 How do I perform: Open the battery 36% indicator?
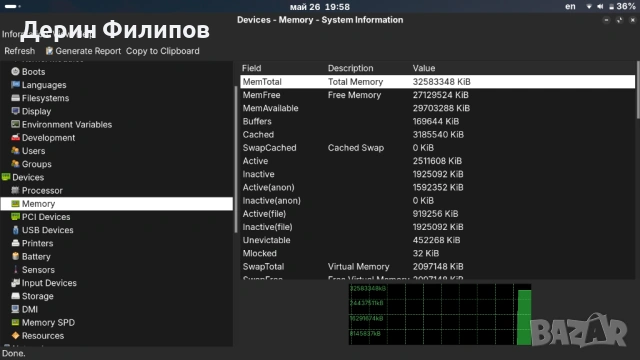point(622,7)
